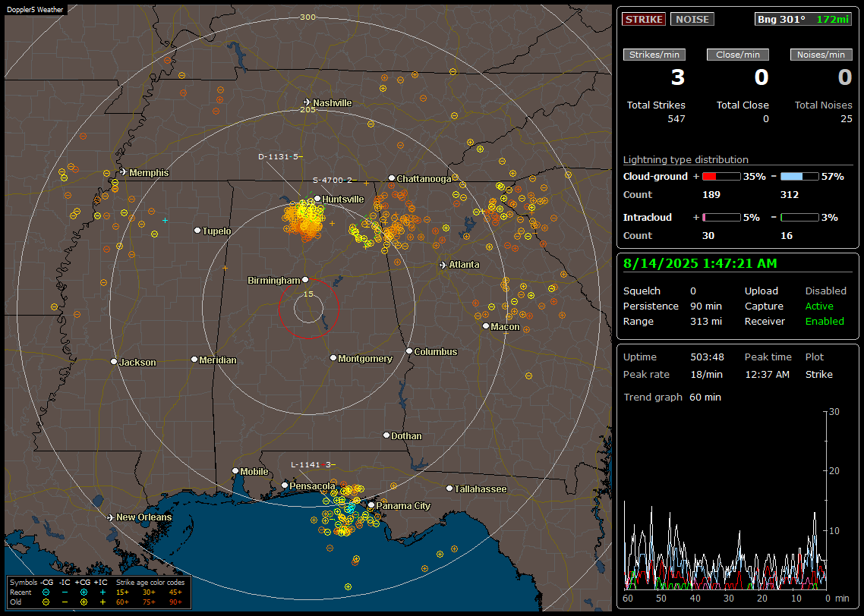This screenshot has width=864, height=616.
Task: Click the 300 range ring label
Action: 307,17
